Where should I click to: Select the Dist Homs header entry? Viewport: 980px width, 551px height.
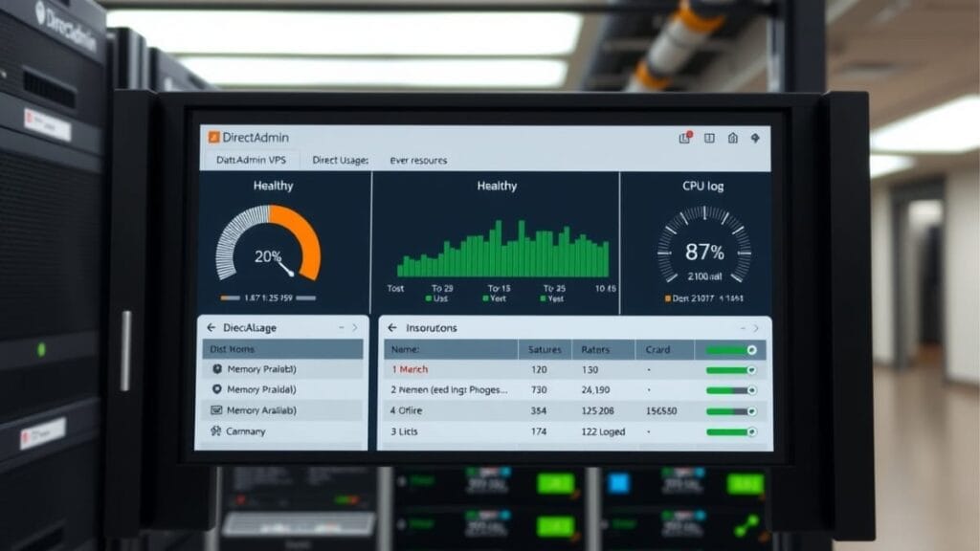pyautogui.click(x=234, y=349)
